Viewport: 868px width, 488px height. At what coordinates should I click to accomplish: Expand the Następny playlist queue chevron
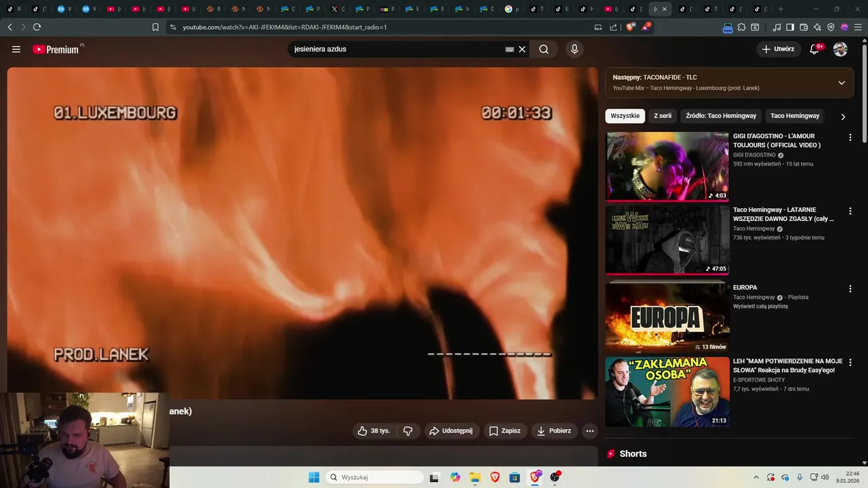coord(842,83)
